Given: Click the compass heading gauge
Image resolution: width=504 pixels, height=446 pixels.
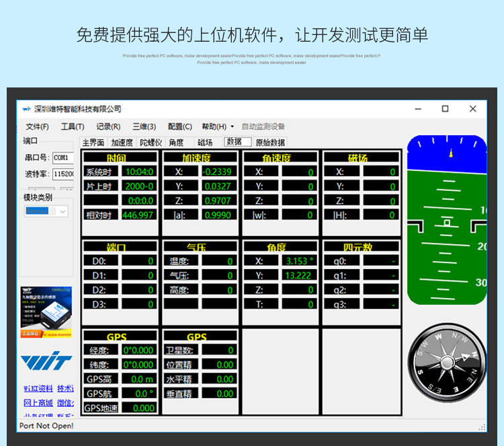Looking at the screenshot, I should coord(447,363).
